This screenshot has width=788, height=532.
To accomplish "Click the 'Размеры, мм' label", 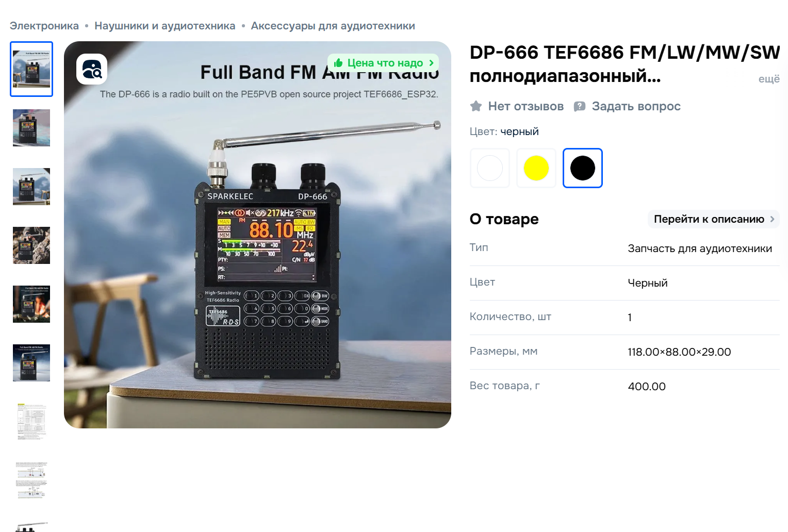I will 503,351.
